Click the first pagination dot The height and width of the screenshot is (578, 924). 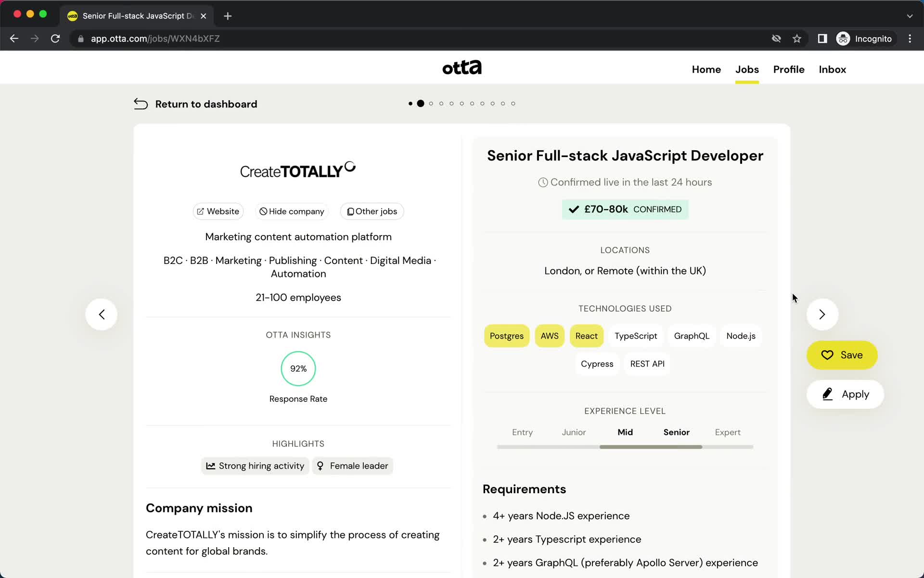(x=410, y=104)
